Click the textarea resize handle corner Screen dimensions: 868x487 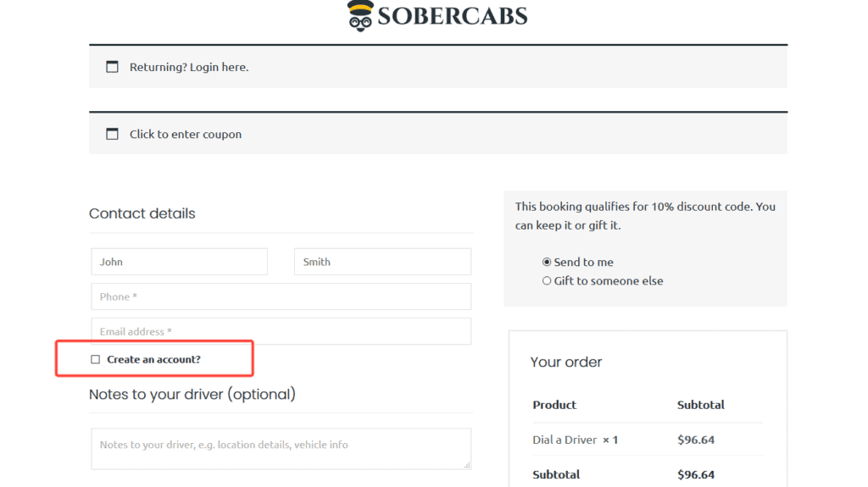467,466
